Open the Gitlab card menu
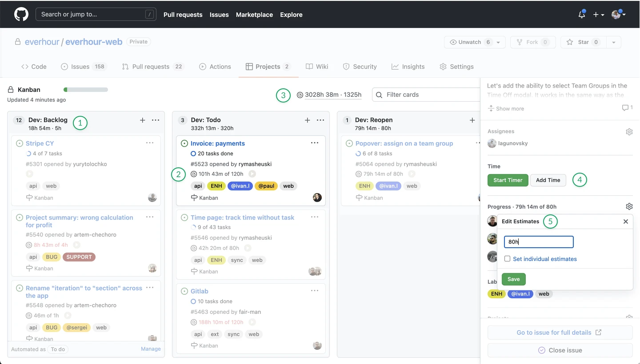The width and height of the screenshot is (640, 364). tap(315, 291)
